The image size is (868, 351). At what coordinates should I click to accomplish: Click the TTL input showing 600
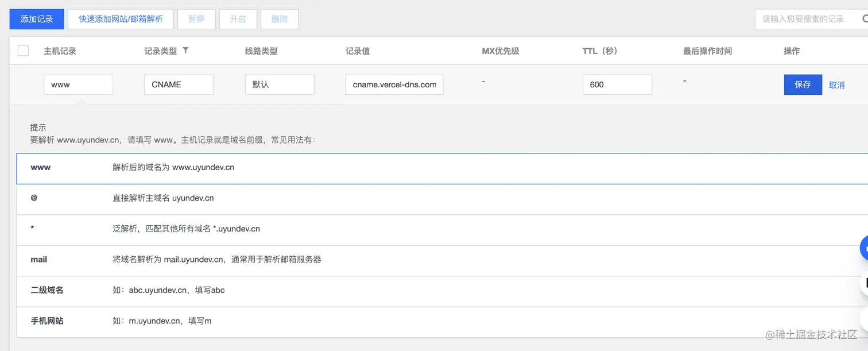pos(617,84)
